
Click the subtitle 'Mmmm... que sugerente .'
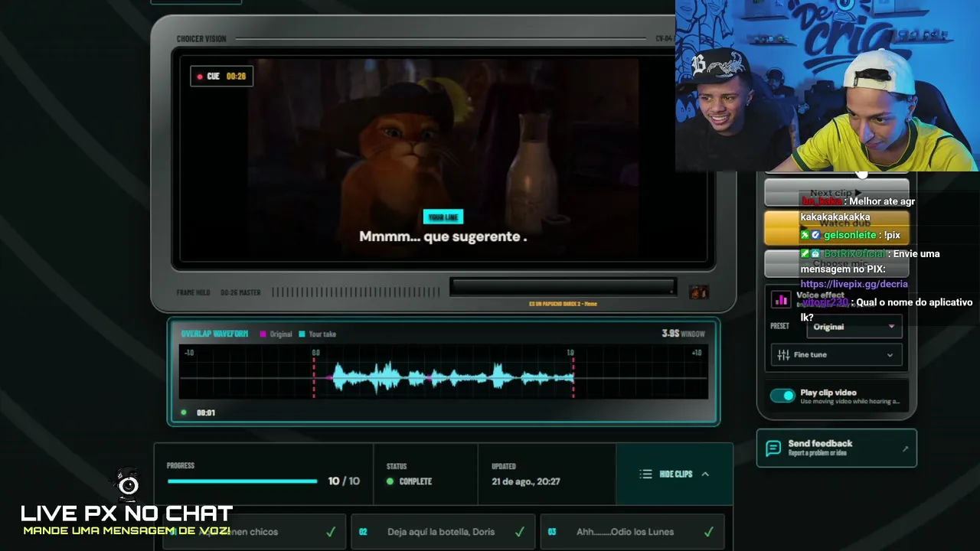pos(443,237)
